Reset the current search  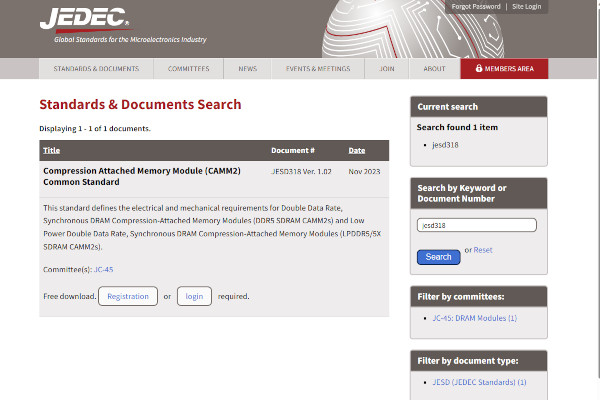point(483,250)
